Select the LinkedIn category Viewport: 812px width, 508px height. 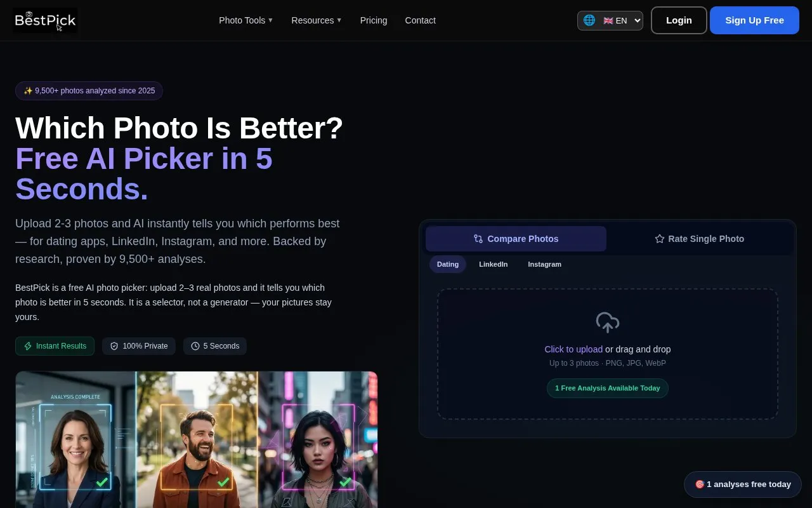pyautogui.click(x=494, y=264)
